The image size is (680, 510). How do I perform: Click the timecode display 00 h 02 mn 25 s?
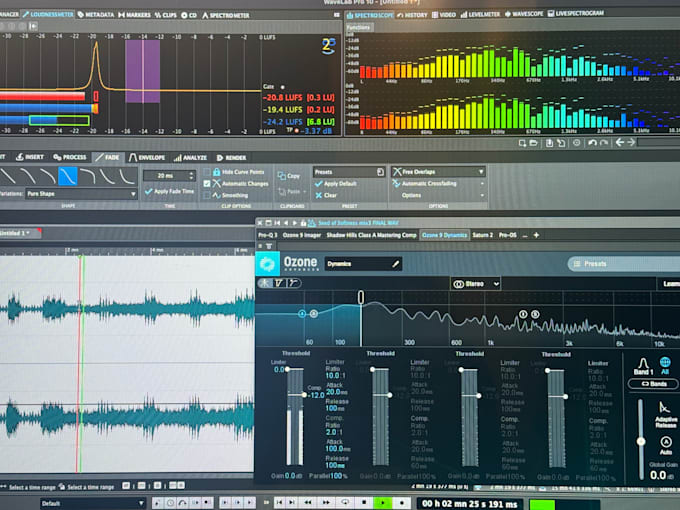(x=470, y=504)
